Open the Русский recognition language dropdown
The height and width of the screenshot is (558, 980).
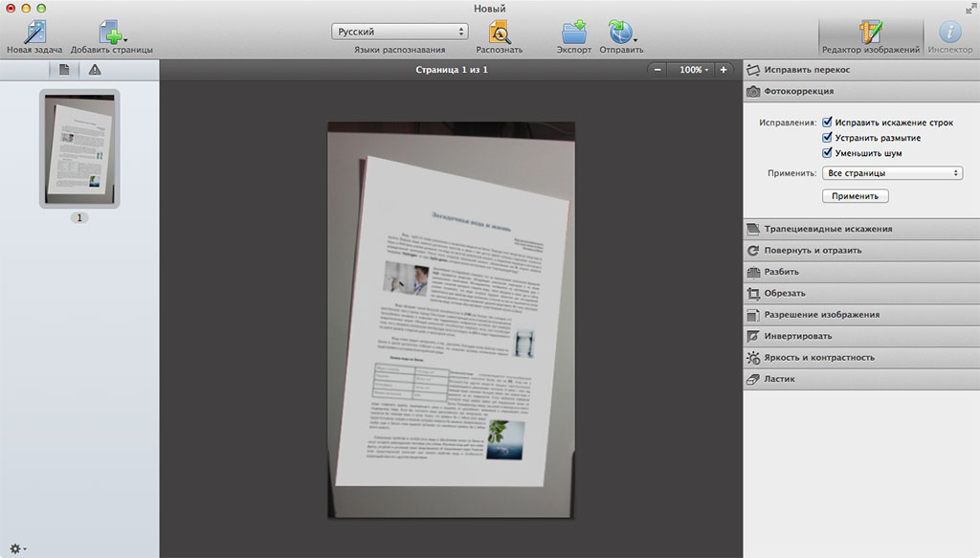click(399, 32)
